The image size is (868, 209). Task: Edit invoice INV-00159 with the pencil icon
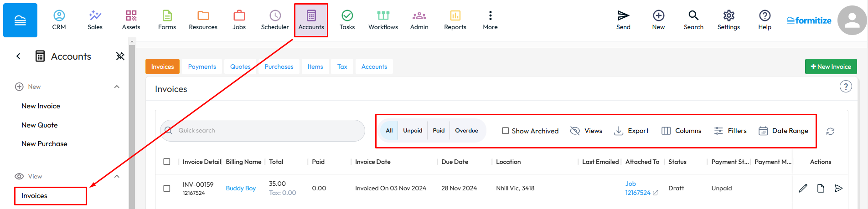point(803,188)
